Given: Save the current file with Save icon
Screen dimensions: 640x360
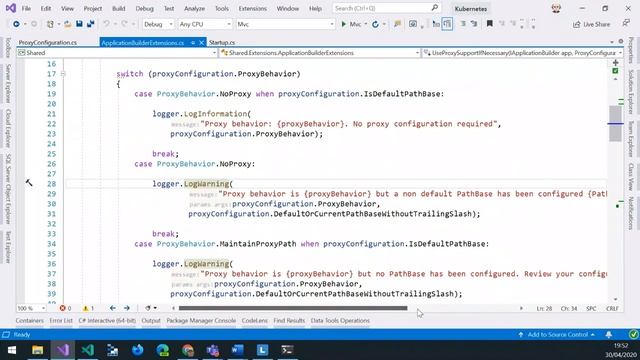Looking at the screenshot, I should point(79,24).
